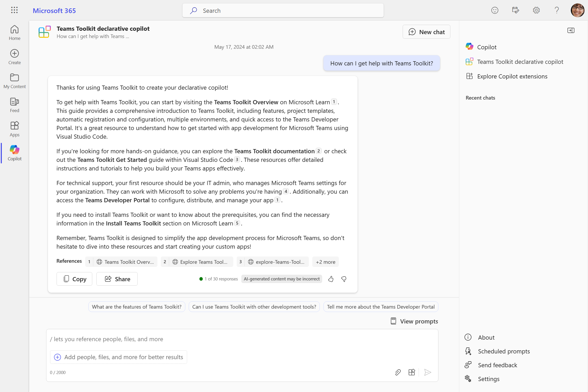Click the New chat button
The height and width of the screenshot is (392, 588).
[x=427, y=32]
